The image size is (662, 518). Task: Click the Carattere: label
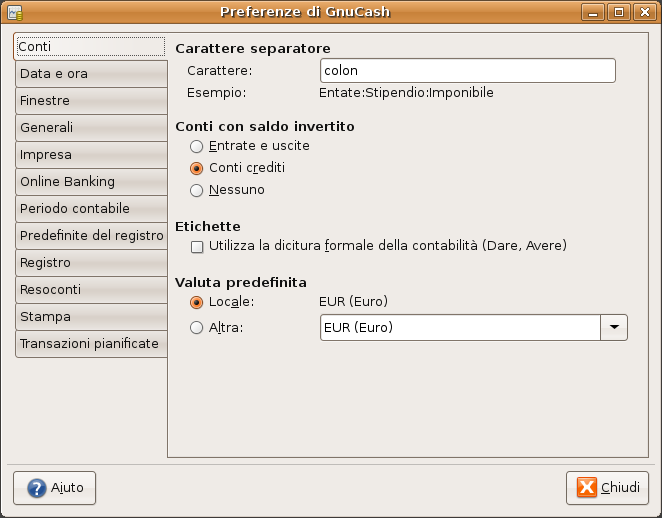pos(220,71)
